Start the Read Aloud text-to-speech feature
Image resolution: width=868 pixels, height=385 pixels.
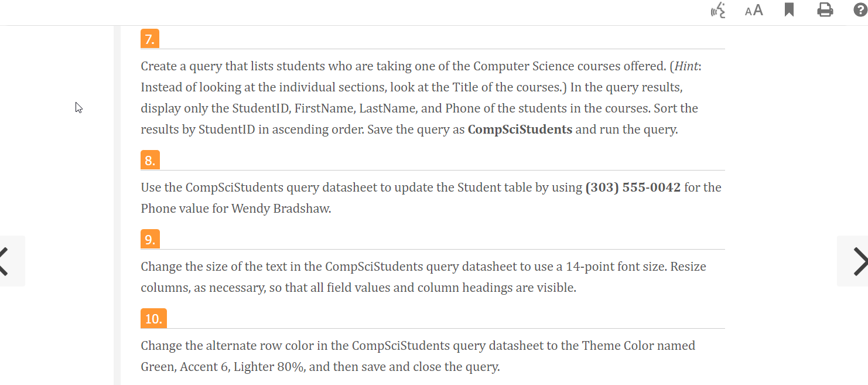718,11
